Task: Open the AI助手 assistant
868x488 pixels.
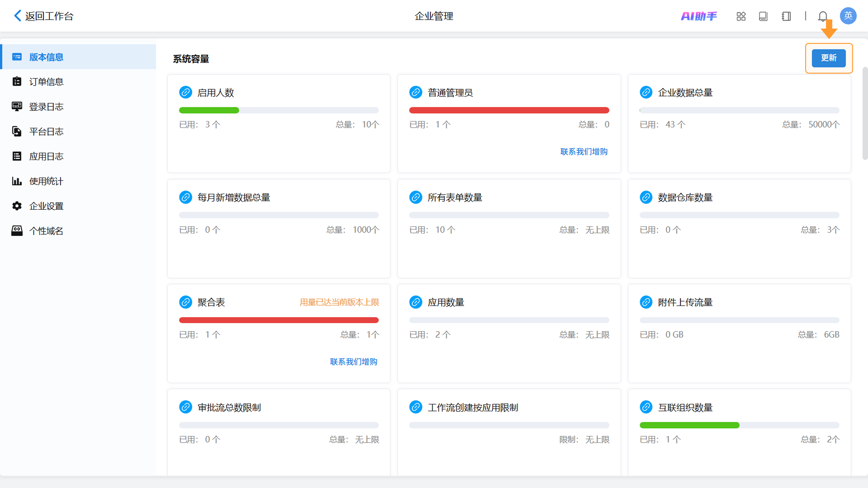Action: point(699,16)
